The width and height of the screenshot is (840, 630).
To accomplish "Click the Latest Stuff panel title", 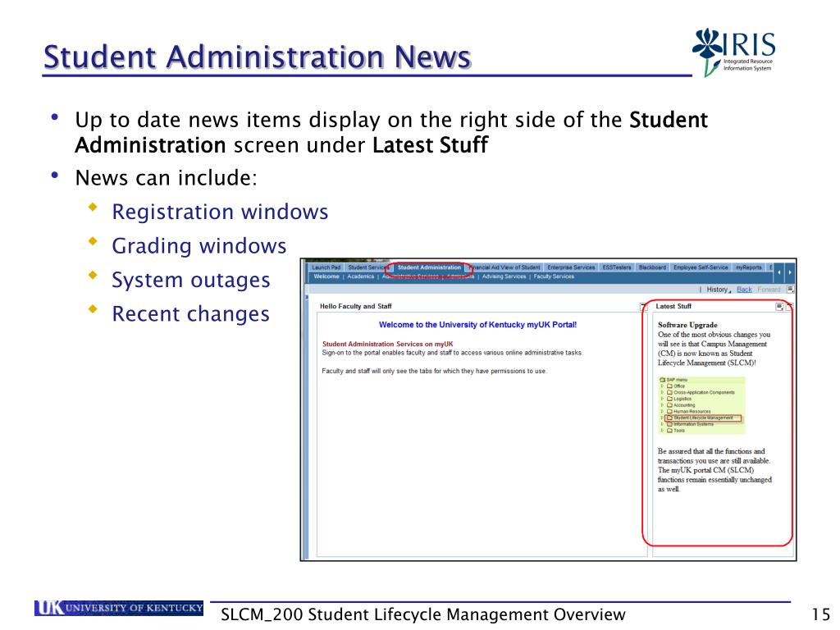I will tap(673, 307).
